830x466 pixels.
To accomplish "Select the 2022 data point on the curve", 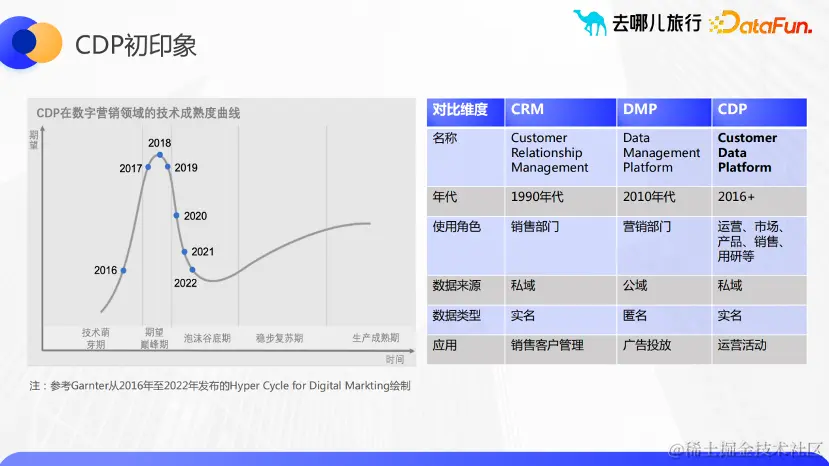I will coord(193,270).
